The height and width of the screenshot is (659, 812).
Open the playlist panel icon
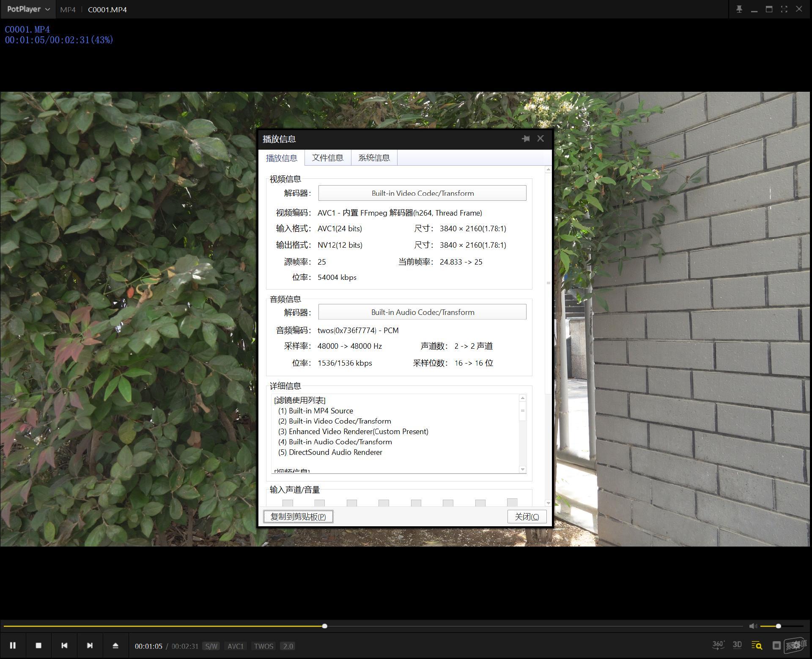click(776, 645)
